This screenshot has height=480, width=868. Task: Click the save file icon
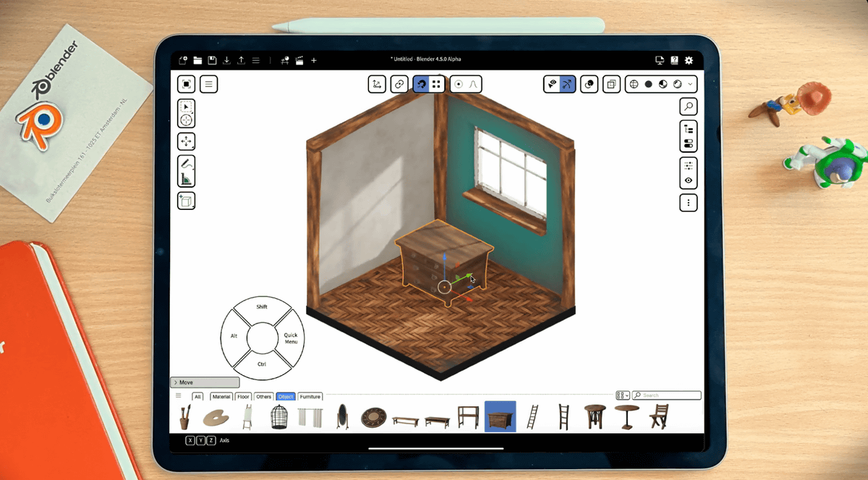click(212, 61)
